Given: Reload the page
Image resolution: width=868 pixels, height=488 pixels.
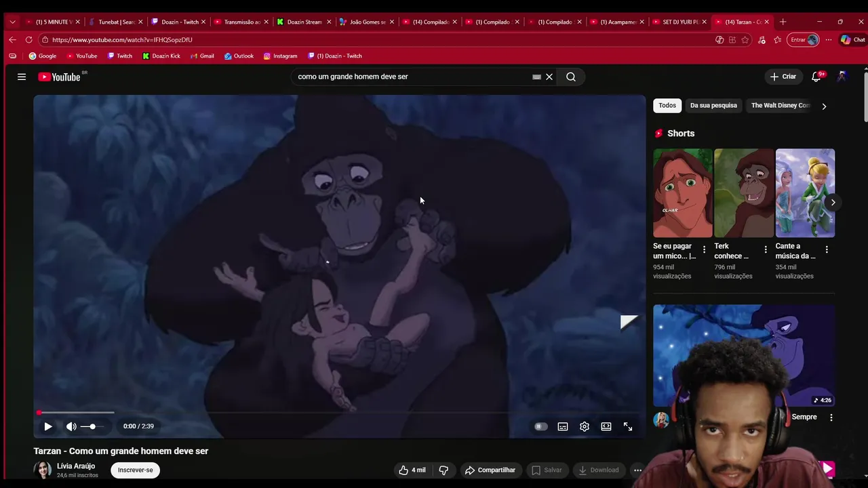Looking at the screenshot, I should pos(28,40).
